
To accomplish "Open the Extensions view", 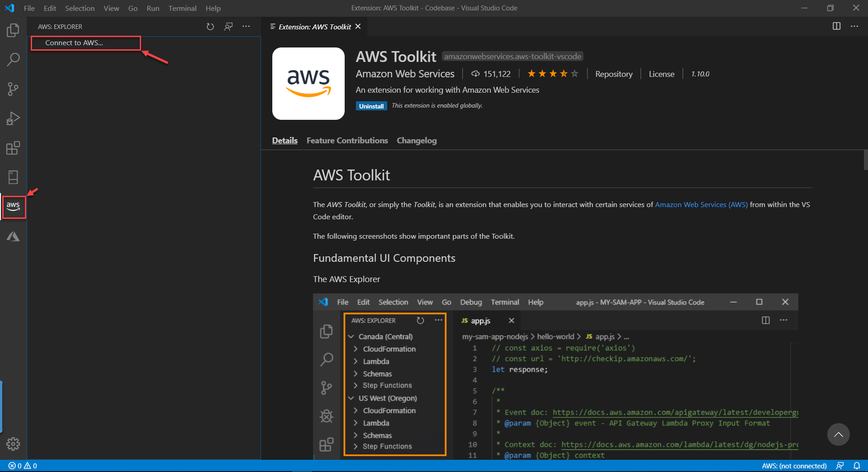I will click(13, 148).
